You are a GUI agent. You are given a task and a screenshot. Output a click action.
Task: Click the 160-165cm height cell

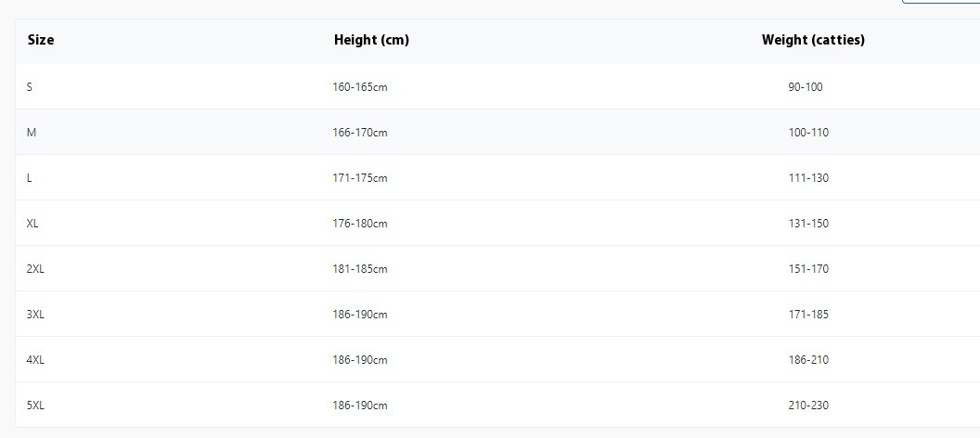coord(360,87)
